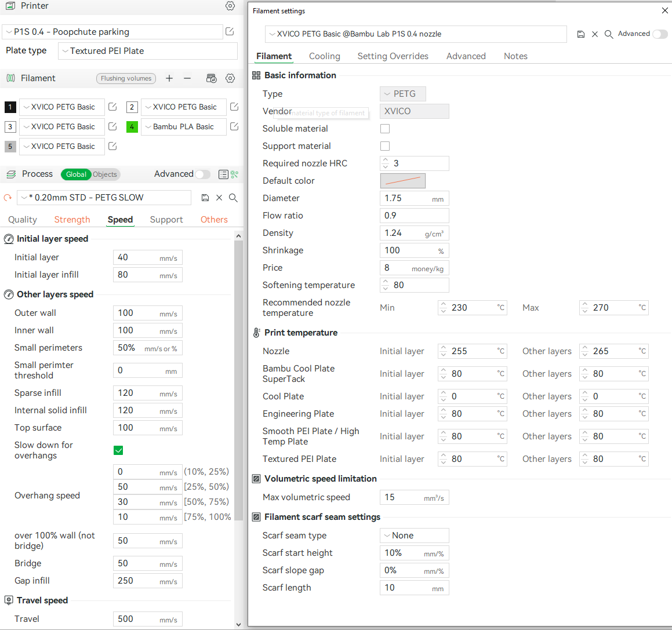Screen dimensions: 672x630
Task: Save the filament preset in Filament settings
Action: 580,34
